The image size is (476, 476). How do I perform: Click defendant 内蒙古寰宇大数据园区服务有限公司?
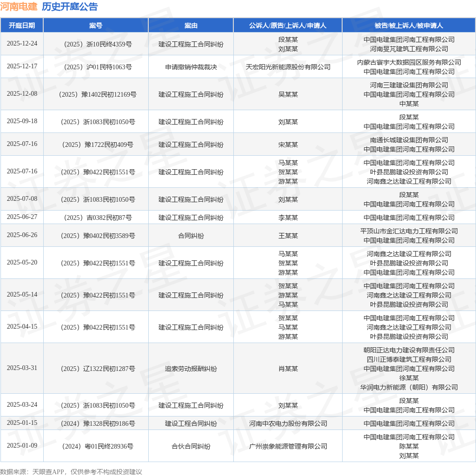[x=409, y=63]
